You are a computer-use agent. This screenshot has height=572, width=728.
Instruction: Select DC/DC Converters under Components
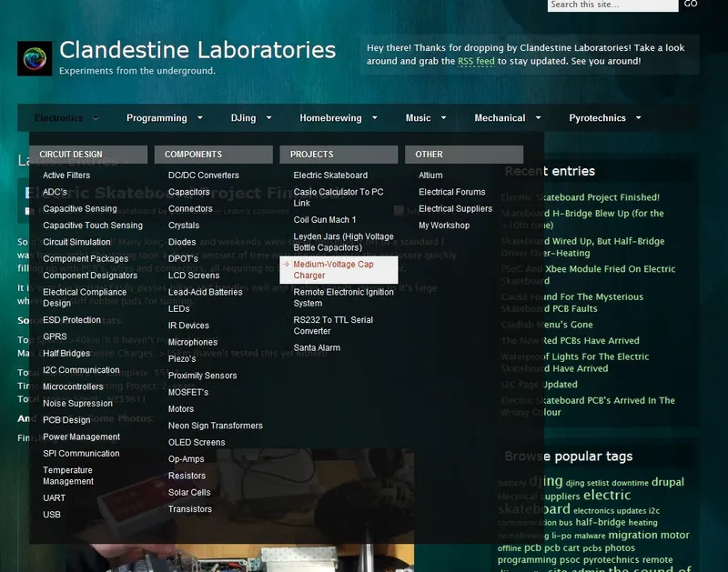click(203, 176)
